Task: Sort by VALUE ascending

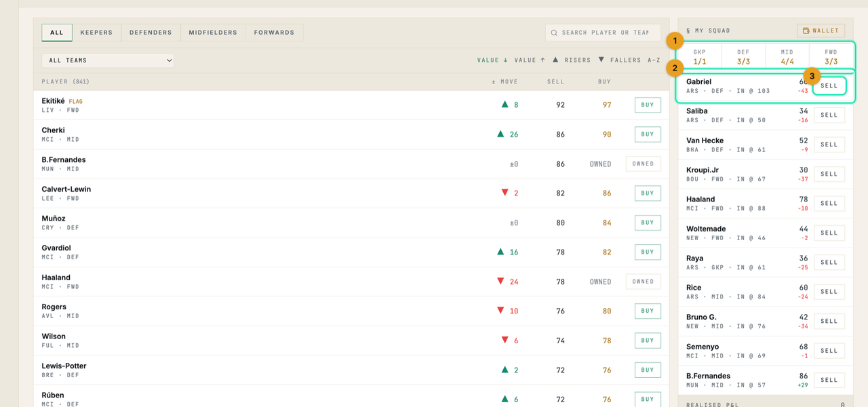Action: point(530,60)
